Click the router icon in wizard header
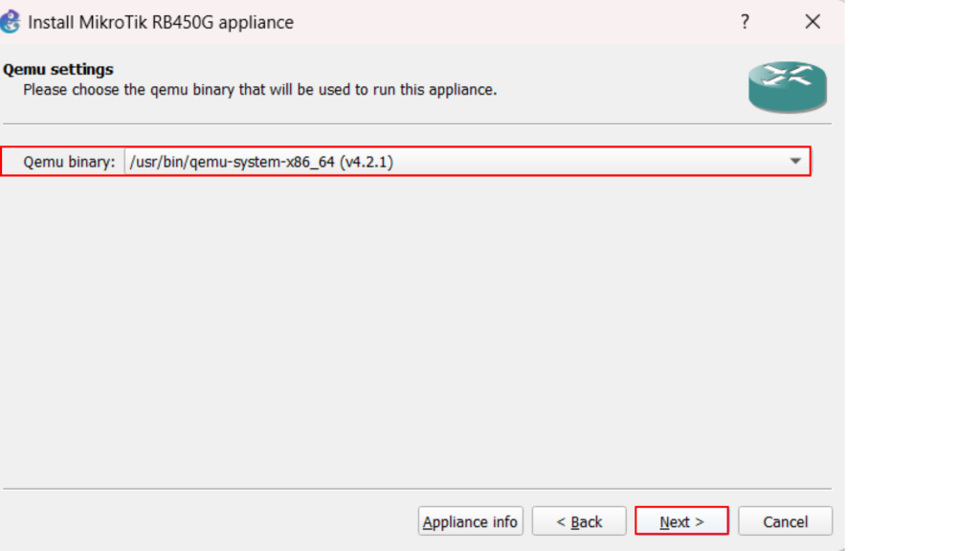The width and height of the screenshot is (980, 551). (787, 86)
